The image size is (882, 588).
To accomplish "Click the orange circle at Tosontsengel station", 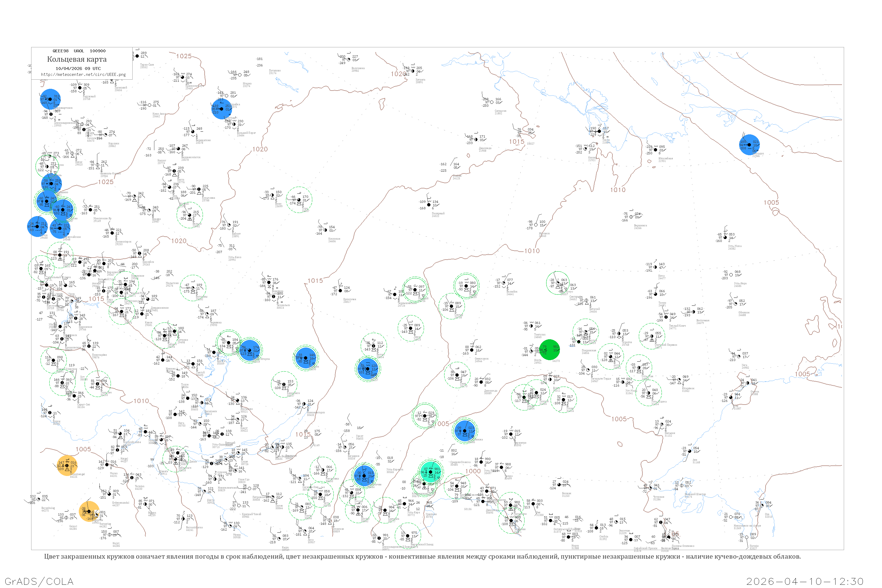I will pyautogui.click(x=67, y=465).
